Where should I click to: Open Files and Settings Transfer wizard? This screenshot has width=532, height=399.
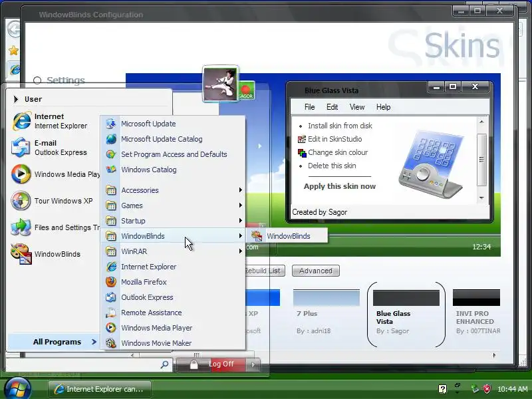pos(55,227)
